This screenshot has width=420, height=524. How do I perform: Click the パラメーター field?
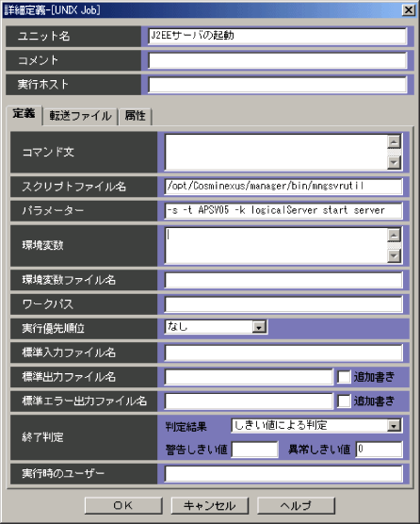coord(283,210)
